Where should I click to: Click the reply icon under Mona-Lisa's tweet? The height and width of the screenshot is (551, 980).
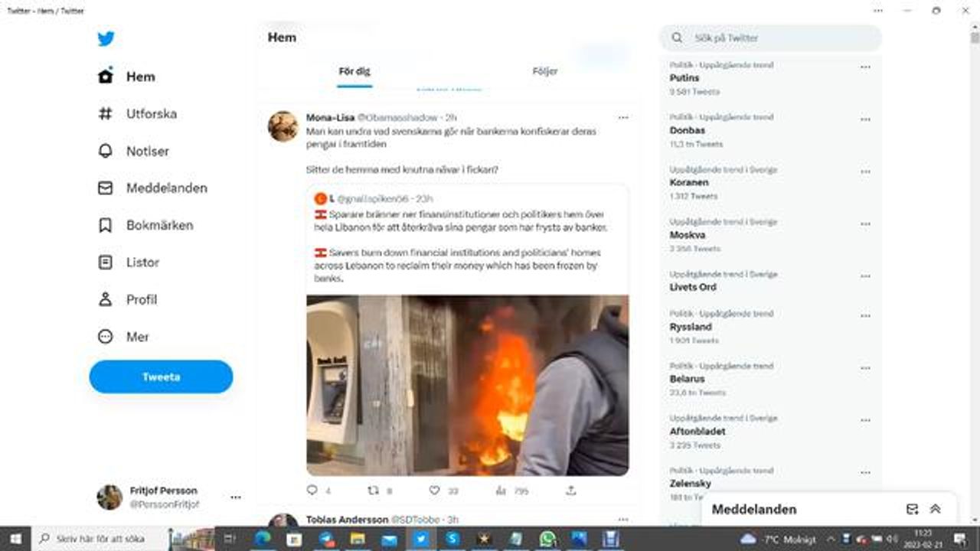pos(312,491)
